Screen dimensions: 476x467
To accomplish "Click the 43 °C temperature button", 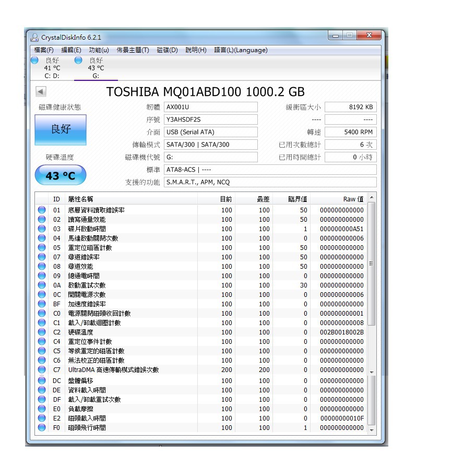I will (x=61, y=175).
